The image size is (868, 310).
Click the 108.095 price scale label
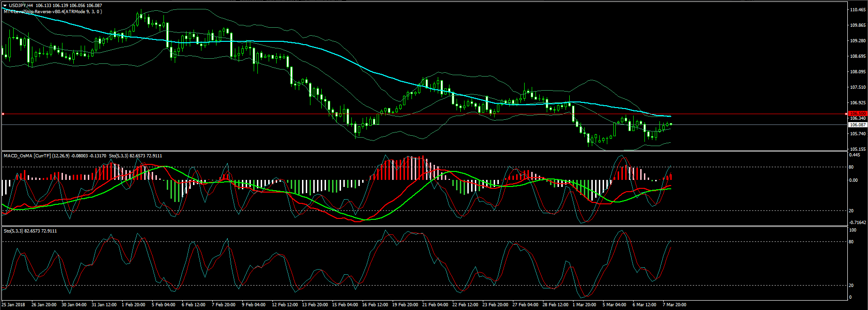tap(858, 72)
